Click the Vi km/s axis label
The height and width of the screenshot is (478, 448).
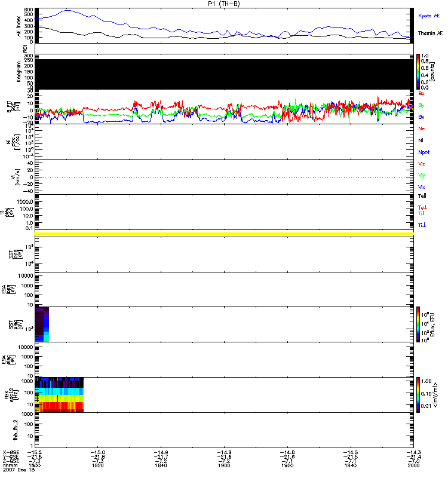pyautogui.click(x=16, y=177)
